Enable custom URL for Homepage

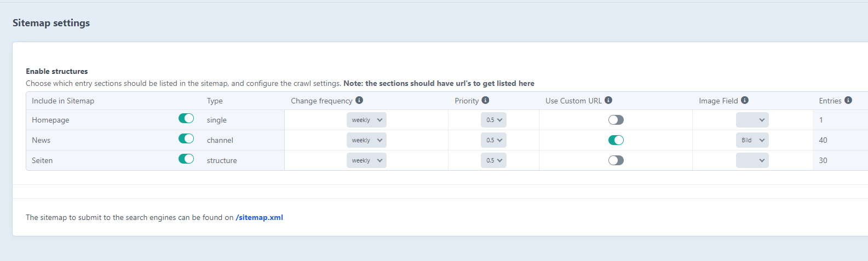(x=616, y=120)
